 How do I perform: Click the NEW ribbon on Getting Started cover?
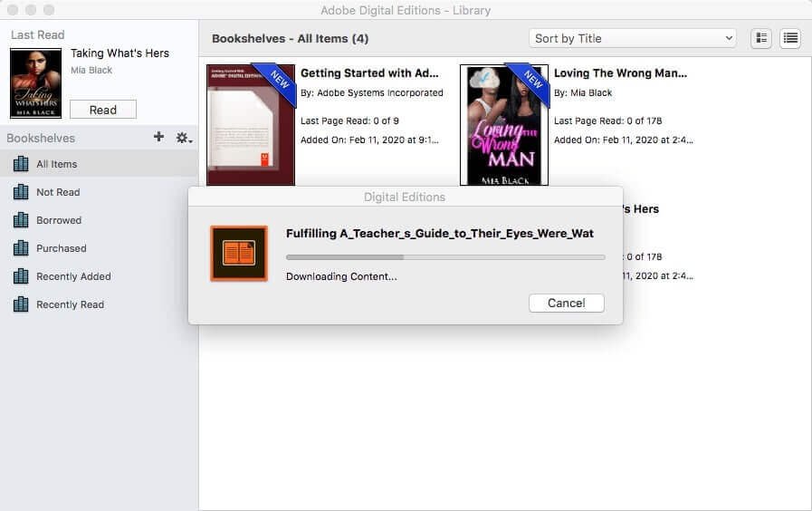(x=280, y=81)
